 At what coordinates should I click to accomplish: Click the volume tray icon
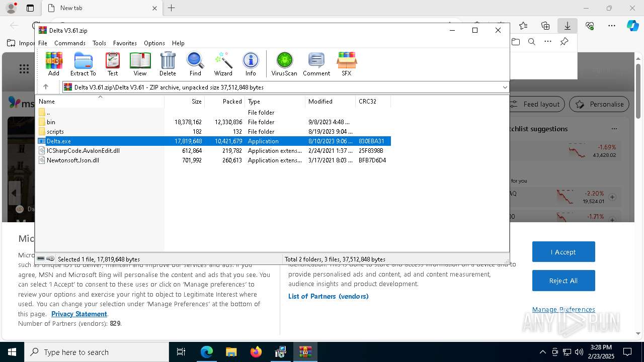579,352
